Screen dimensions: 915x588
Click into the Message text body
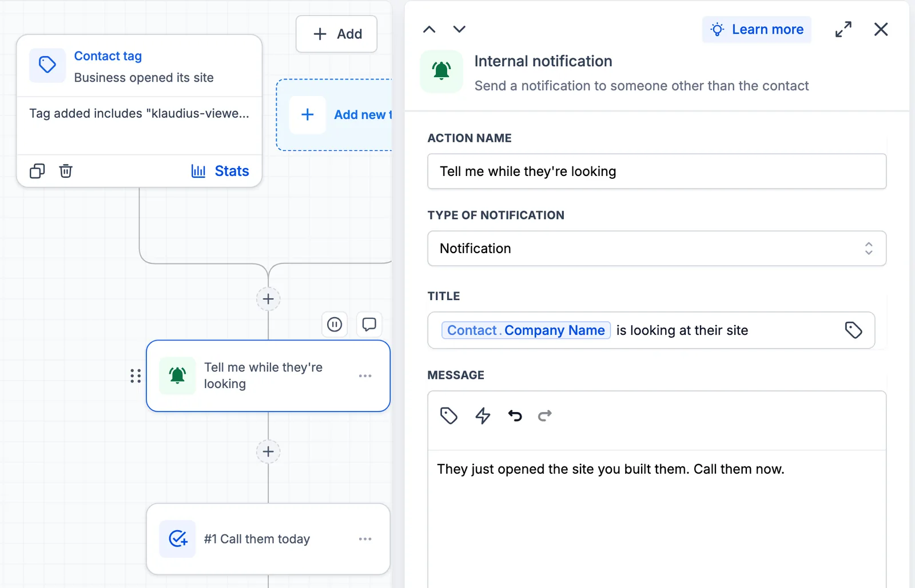(x=657, y=519)
